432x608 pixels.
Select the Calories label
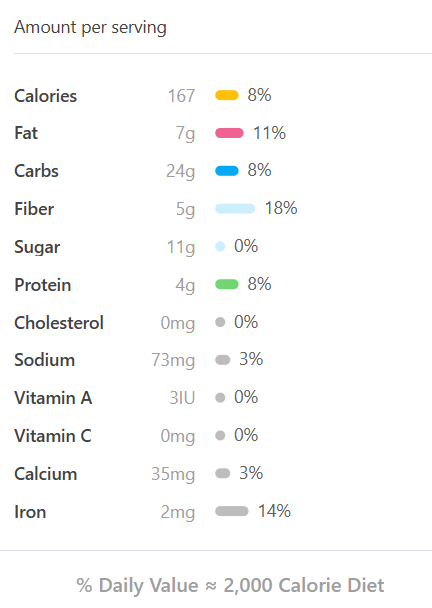pos(46,96)
